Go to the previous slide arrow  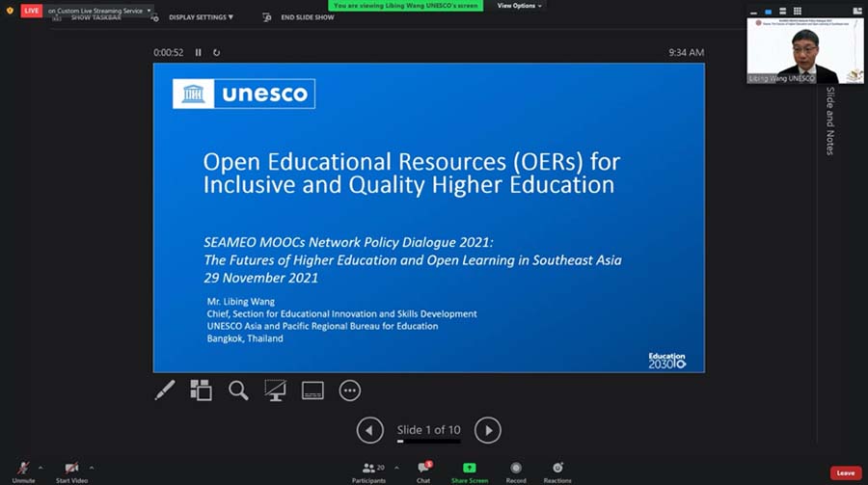(x=369, y=430)
